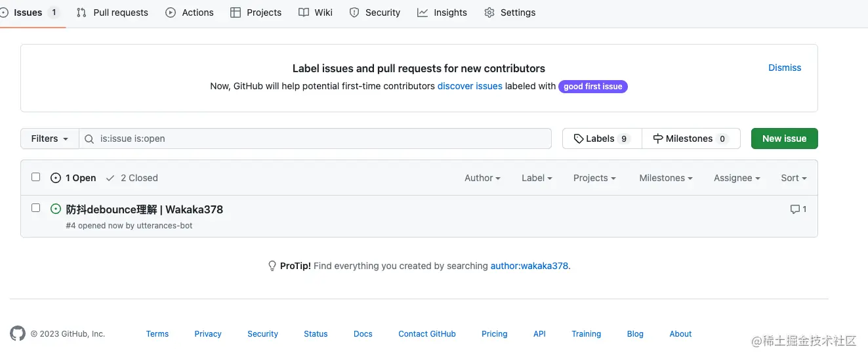Open the Security footer link
Image resolution: width=868 pixels, height=359 pixels.
263,334
